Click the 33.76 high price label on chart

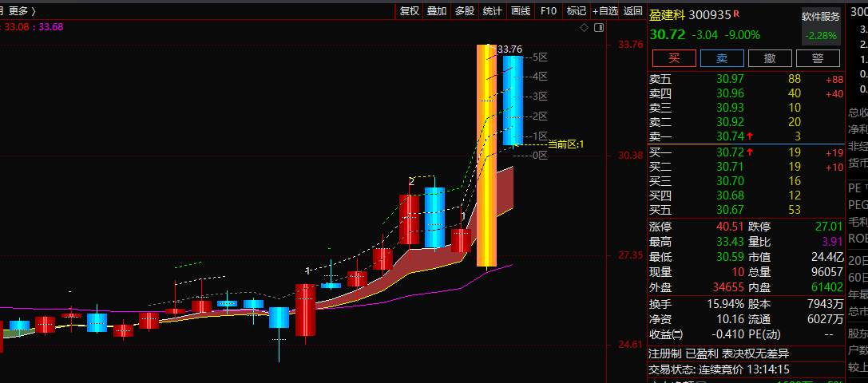(509, 49)
